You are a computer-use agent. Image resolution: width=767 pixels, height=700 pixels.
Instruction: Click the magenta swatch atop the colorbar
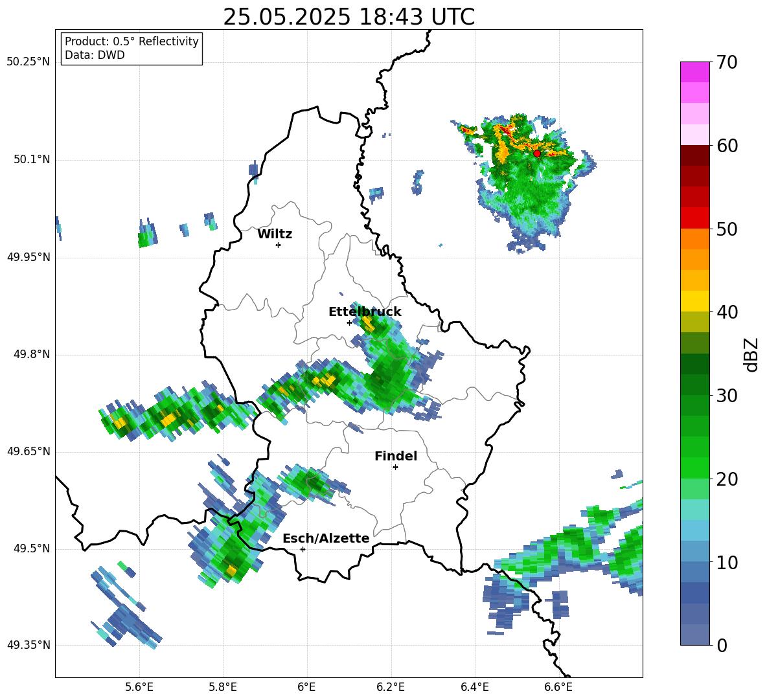click(x=694, y=72)
